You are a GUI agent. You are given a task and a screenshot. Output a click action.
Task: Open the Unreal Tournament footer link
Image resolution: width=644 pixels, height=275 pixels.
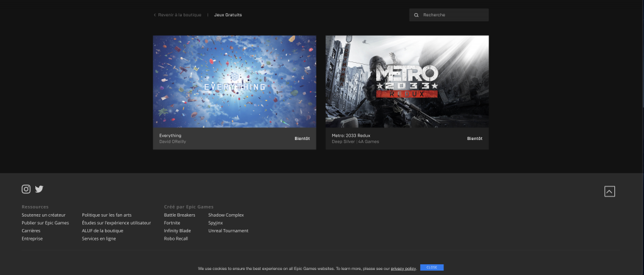tap(228, 230)
